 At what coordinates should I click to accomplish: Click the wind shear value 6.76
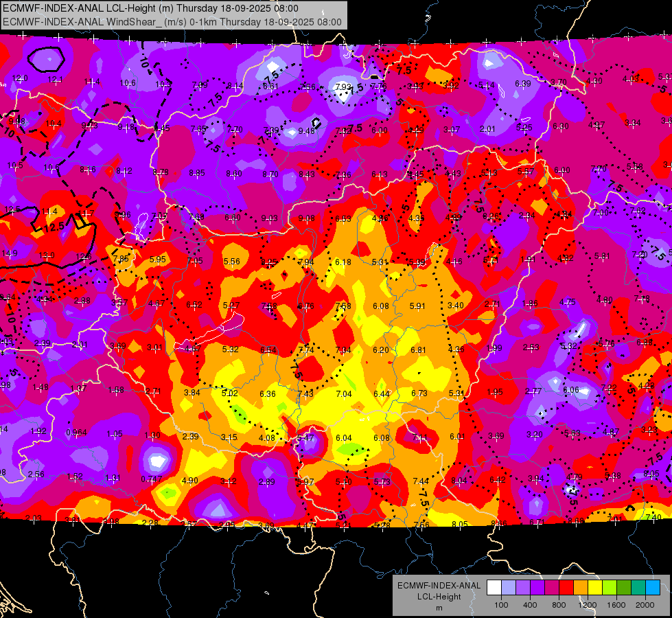[x=305, y=306]
